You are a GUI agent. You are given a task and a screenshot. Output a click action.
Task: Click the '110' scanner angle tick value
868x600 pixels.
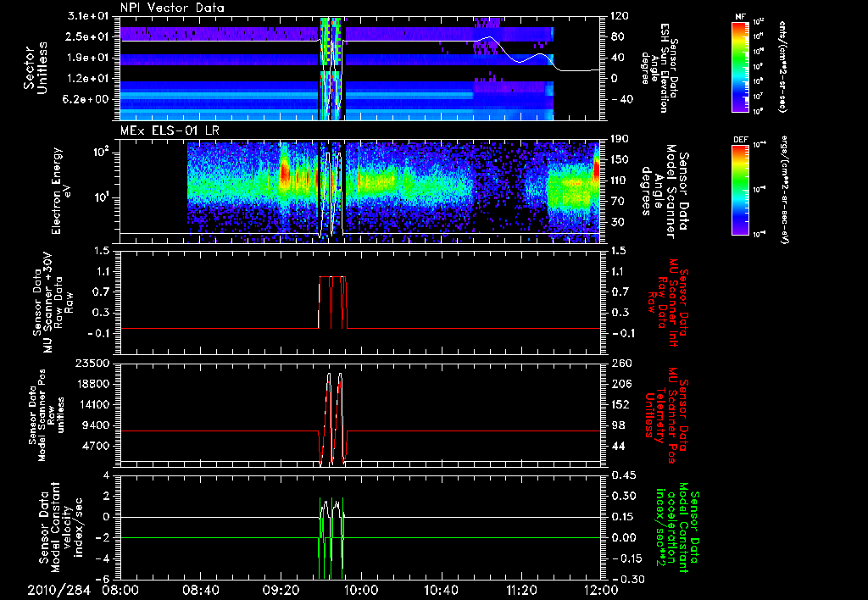pyautogui.click(x=619, y=181)
